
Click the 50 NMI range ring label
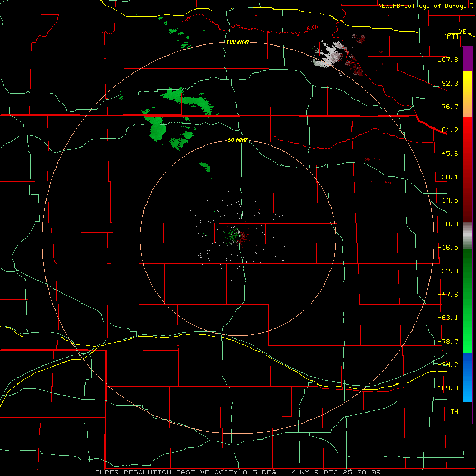(x=237, y=140)
